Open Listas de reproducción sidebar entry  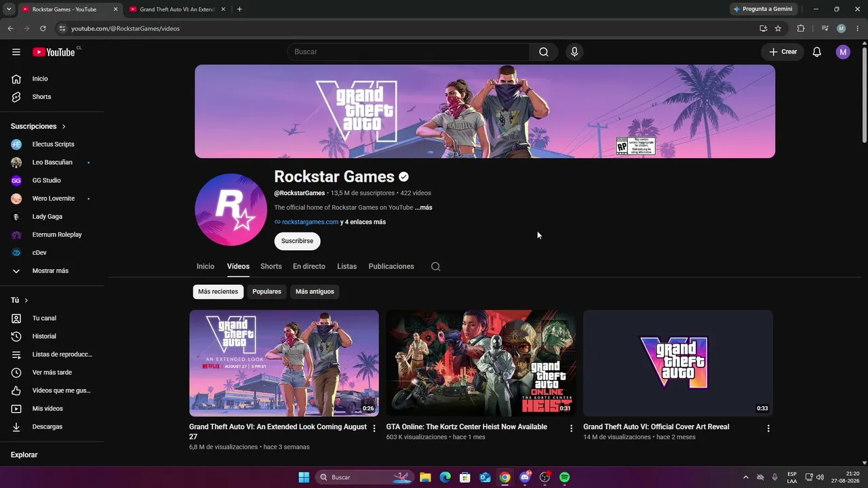pyautogui.click(x=52, y=354)
